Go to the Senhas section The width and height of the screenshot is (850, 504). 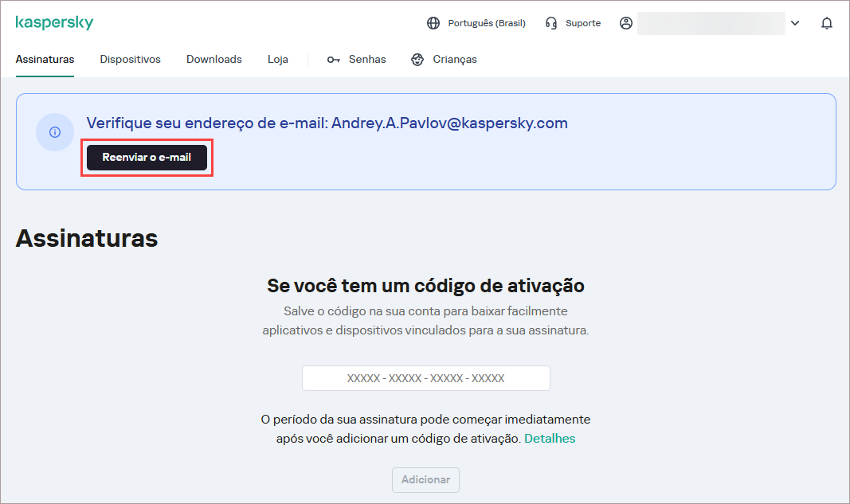tap(366, 59)
